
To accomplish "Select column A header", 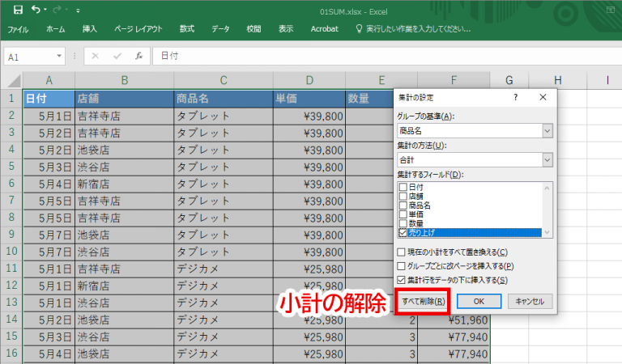I will 49,81.
